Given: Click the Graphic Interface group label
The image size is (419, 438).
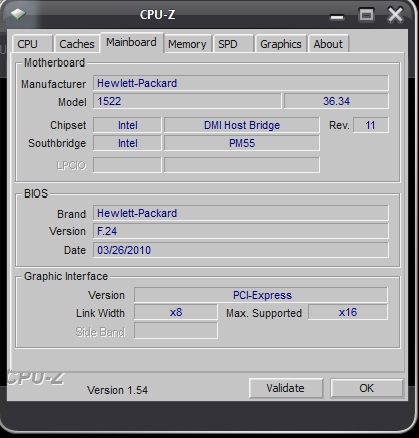Looking at the screenshot, I should (x=66, y=276).
